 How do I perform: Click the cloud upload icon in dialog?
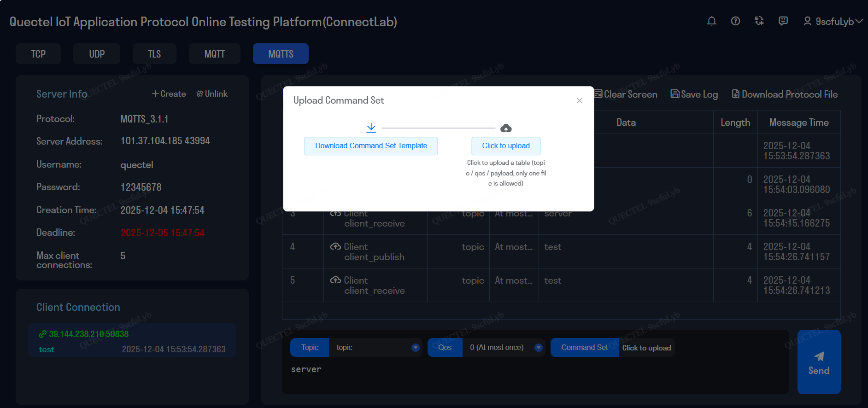[506, 128]
